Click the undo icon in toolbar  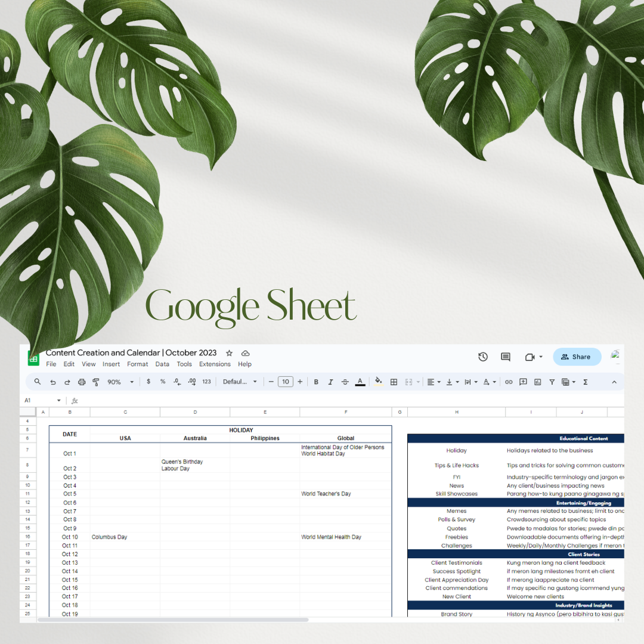pyautogui.click(x=53, y=382)
